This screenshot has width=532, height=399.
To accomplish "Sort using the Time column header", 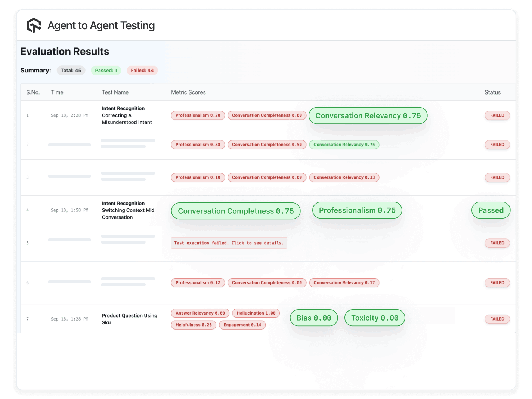I will [57, 92].
